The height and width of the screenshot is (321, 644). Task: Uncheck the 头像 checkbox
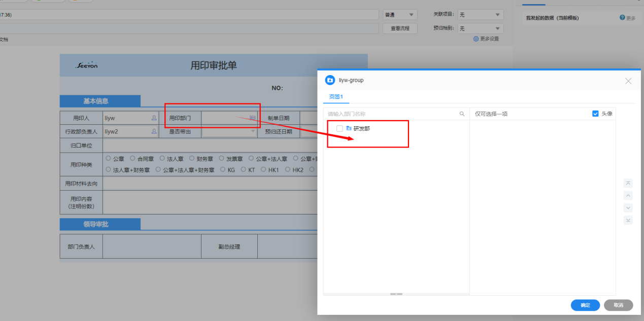coord(595,114)
